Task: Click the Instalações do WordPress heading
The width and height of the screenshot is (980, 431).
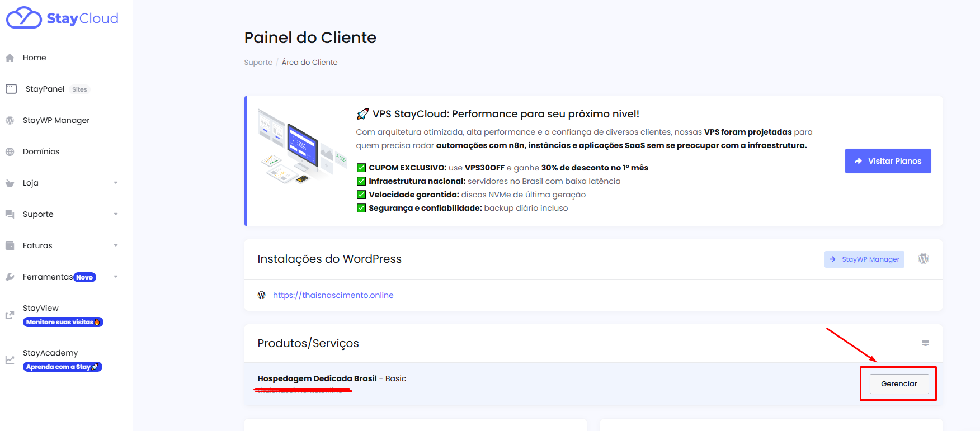Action: [x=329, y=259]
